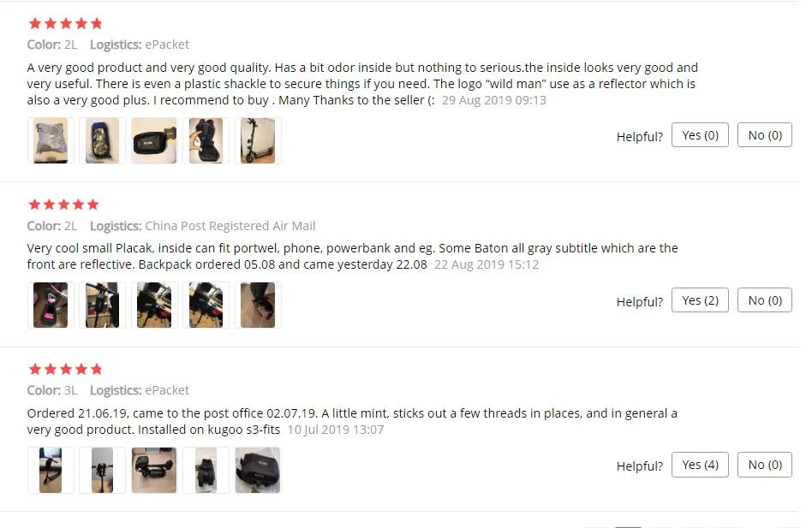Open black bag photo in first review
812x528 pixels.
154,140
